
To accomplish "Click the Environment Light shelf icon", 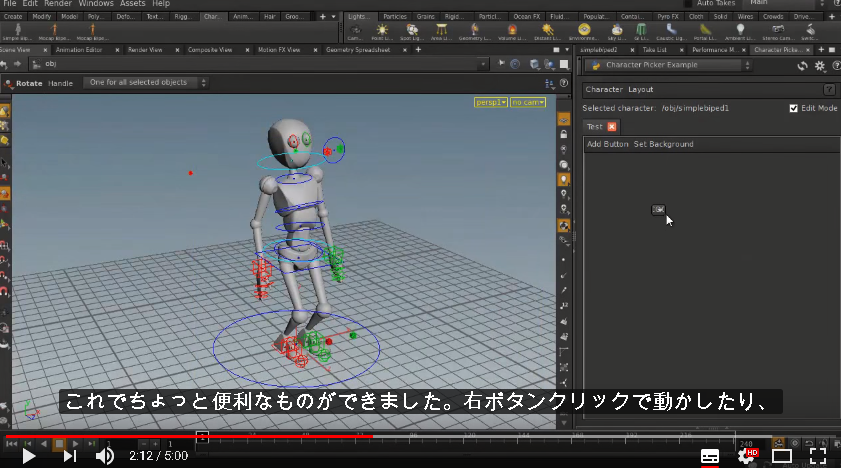I will coord(584,32).
